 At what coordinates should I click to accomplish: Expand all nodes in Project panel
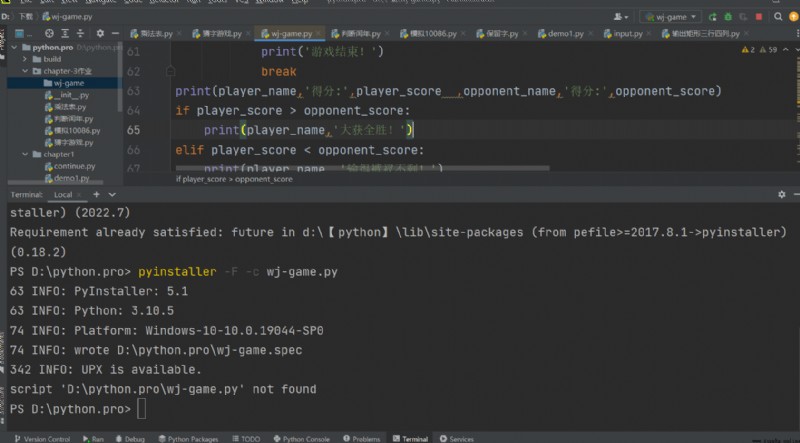coord(65,33)
